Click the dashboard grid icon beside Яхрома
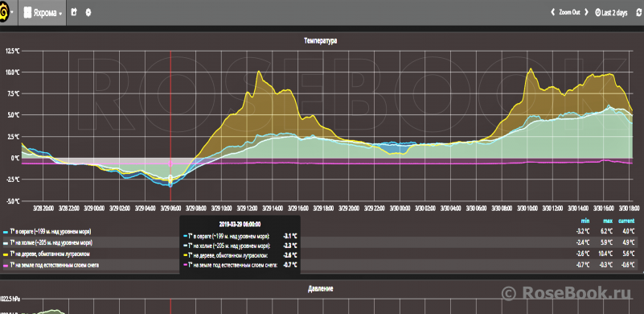Screen dimensions: 644x314 pos(27,13)
